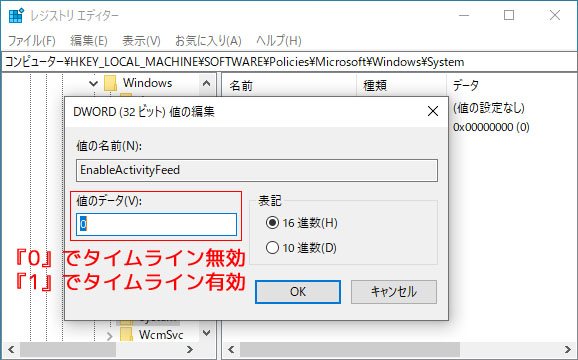Click the 値のデータ input field

pyautogui.click(x=156, y=224)
